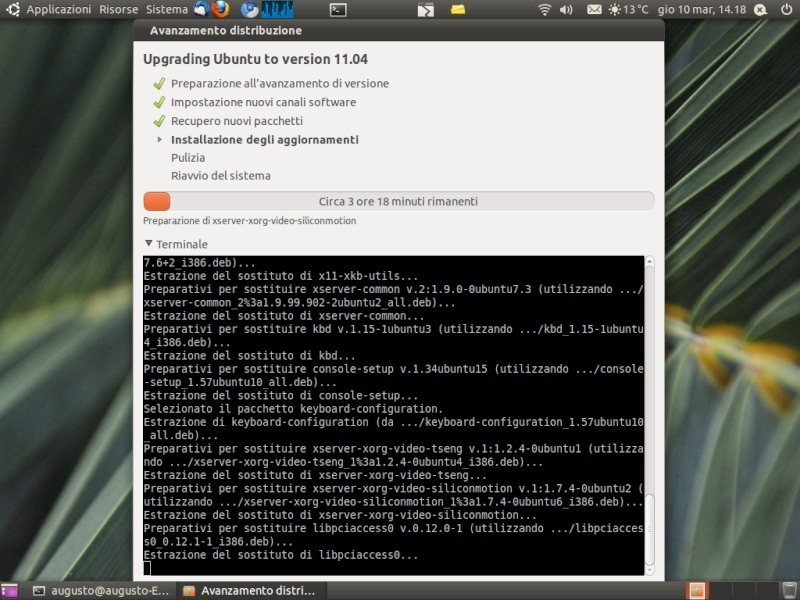Open the Risorse menu
The width and height of the screenshot is (800, 600).
[118, 9]
